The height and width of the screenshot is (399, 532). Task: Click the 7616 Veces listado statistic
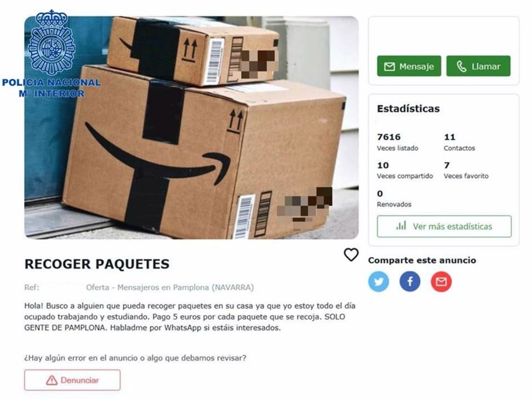397,142
